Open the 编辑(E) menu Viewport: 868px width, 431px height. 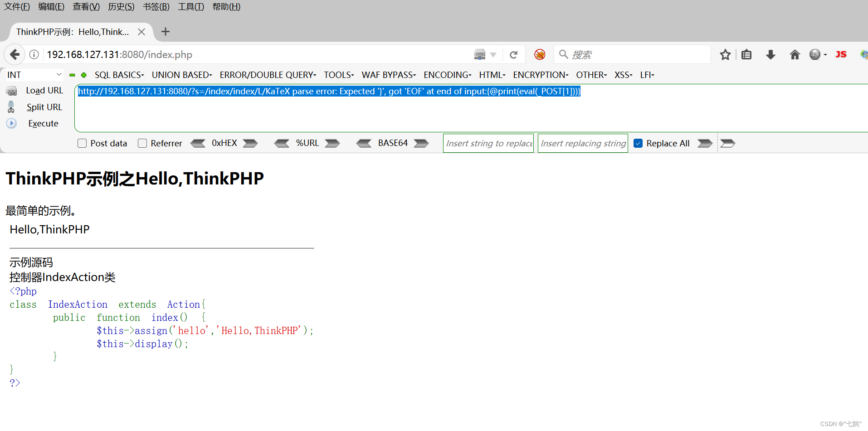(51, 7)
